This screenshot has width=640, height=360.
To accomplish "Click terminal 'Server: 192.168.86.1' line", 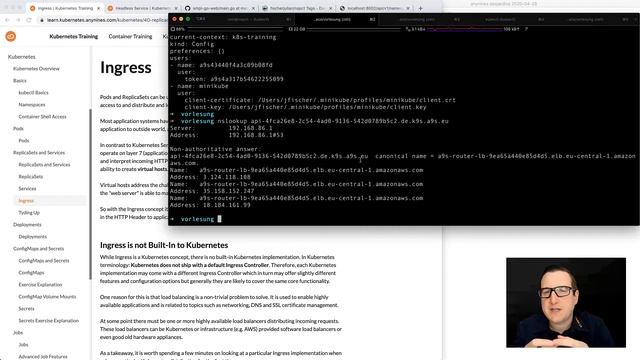I will [221, 128].
